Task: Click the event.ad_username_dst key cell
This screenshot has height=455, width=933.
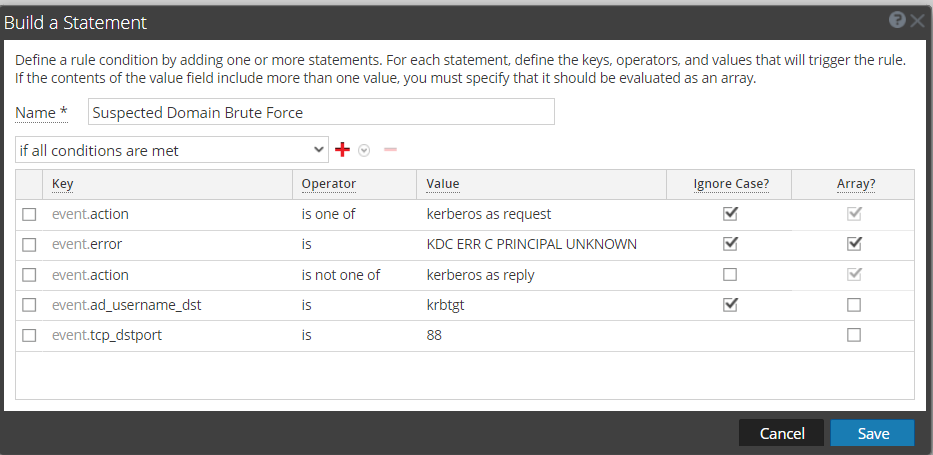Action: [x=126, y=305]
